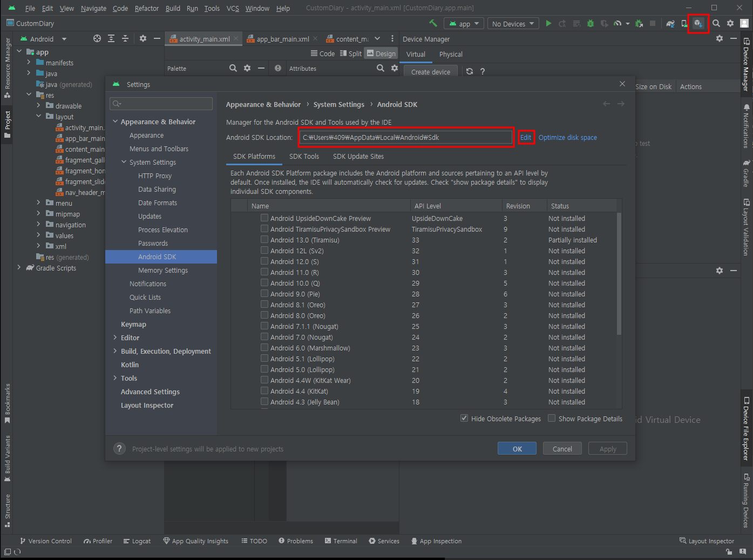753x560 pixels.
Task: Click the Settings dialog help button
Action: pos(120,449)
